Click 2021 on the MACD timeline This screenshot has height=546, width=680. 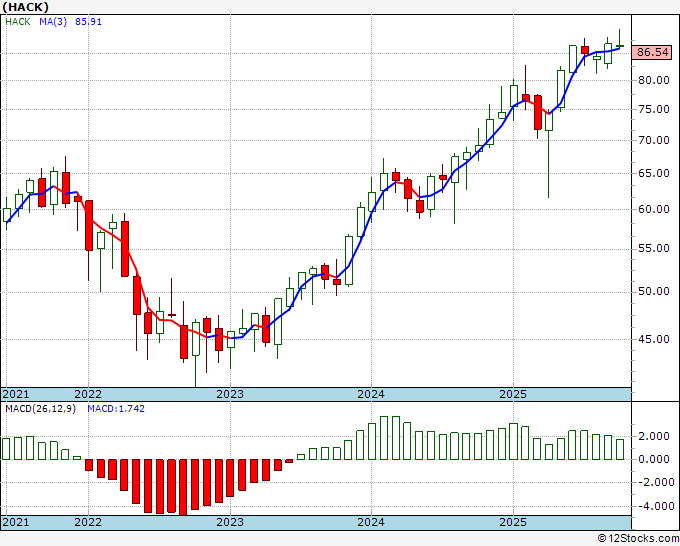tap(16, 522)
